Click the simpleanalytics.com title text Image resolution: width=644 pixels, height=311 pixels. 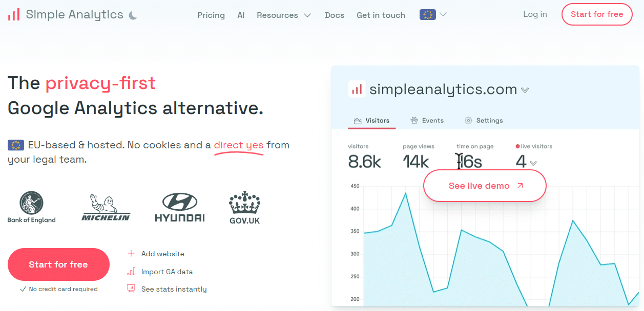pos(443,90)
